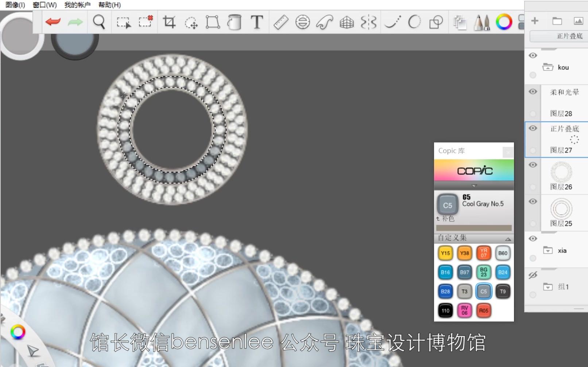588x367 pixels.
Task: Collapse the 自定义集 section
Action: (x=508, y=239)
